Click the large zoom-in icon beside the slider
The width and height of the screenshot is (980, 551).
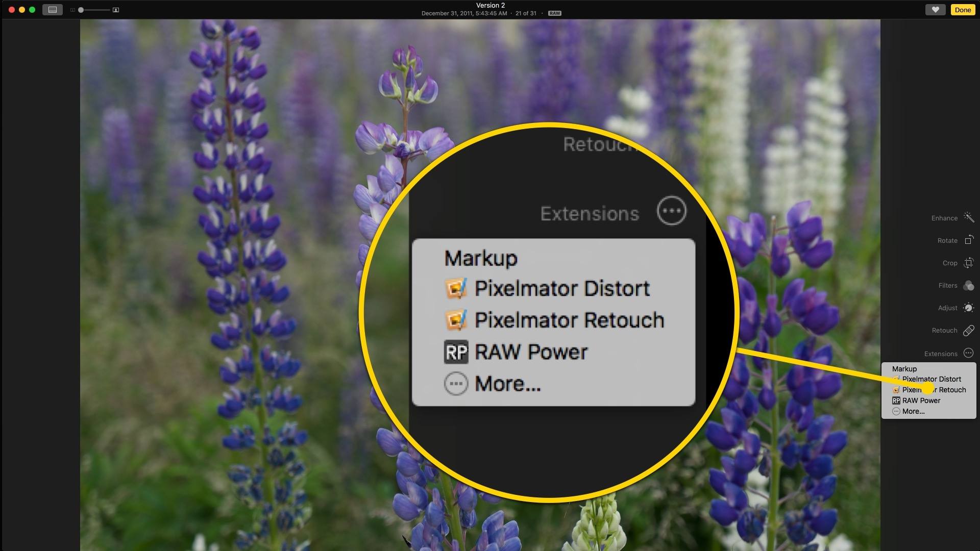[116, 10]
